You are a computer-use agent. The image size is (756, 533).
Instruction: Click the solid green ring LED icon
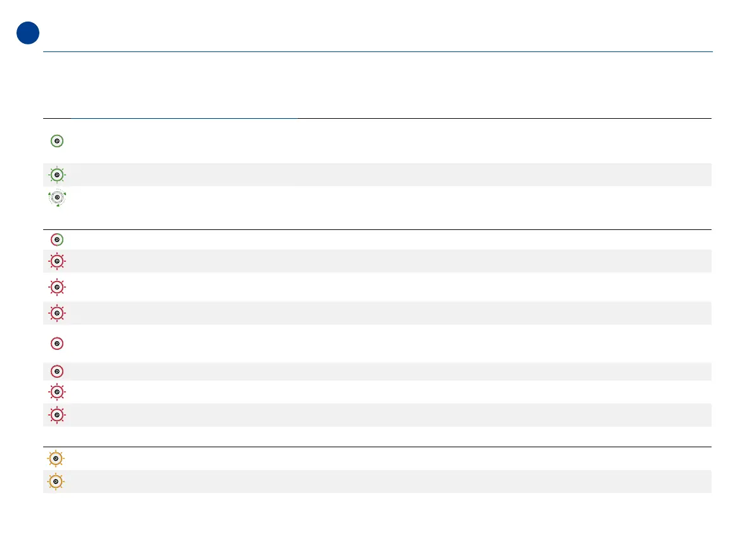pyautogui.click(x=56, y=141)
